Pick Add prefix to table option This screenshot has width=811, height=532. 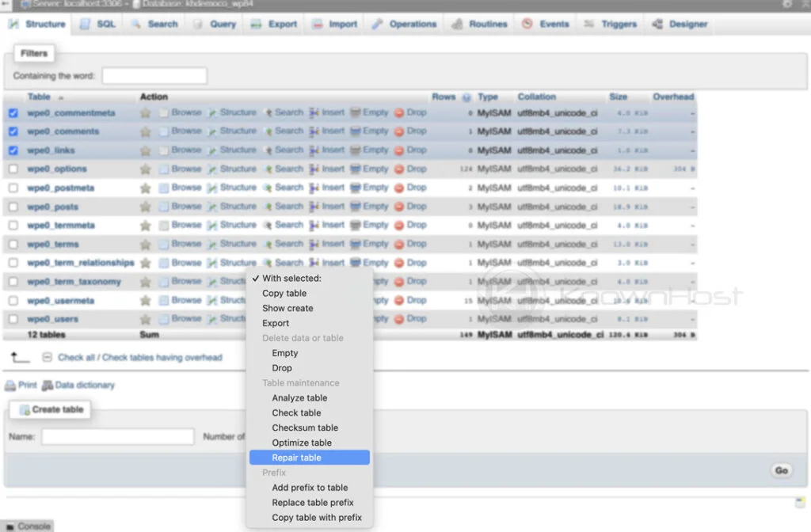[x=310, y=488]
